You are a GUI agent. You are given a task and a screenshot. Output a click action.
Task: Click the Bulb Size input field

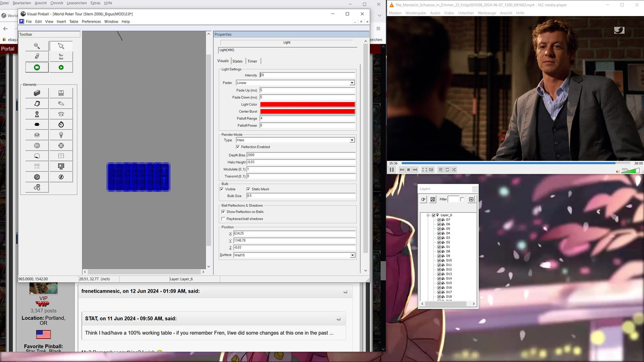(x=301, y=196)
